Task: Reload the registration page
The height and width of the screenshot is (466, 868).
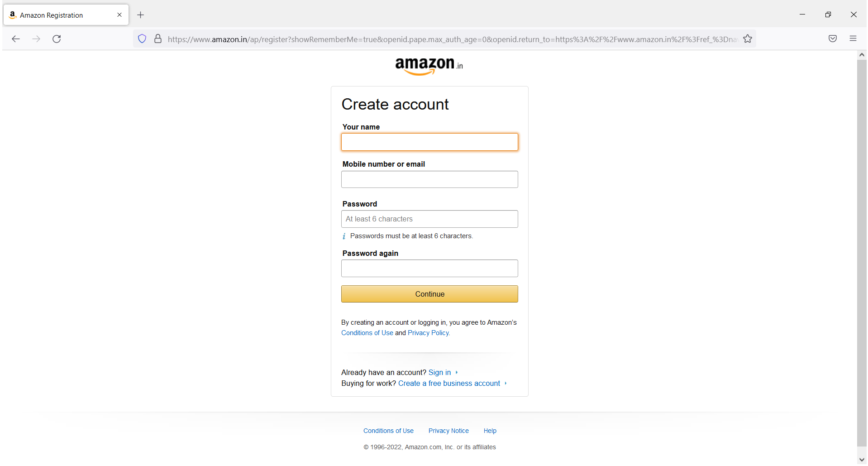Action: (57, 39)
